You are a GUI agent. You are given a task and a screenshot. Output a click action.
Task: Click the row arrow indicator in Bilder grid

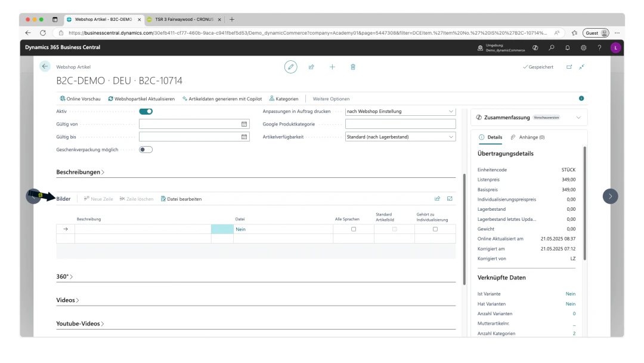[66, 229]
